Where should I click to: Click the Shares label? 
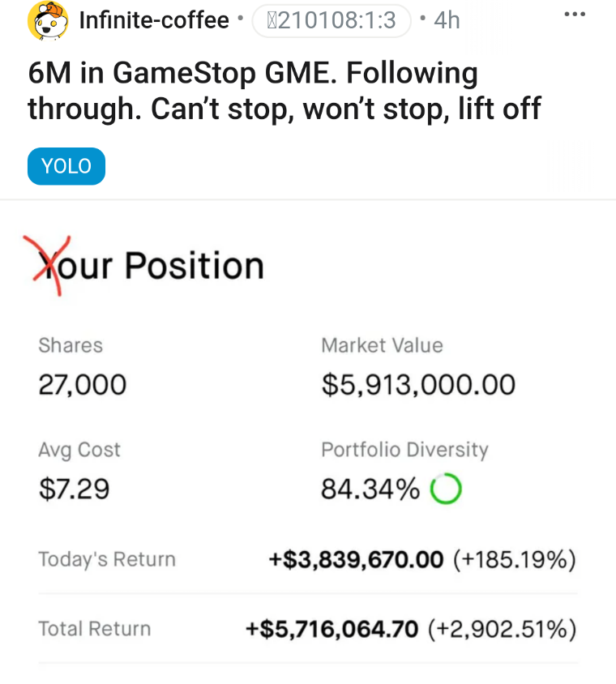pyautogui.click(x=71, y=345)
